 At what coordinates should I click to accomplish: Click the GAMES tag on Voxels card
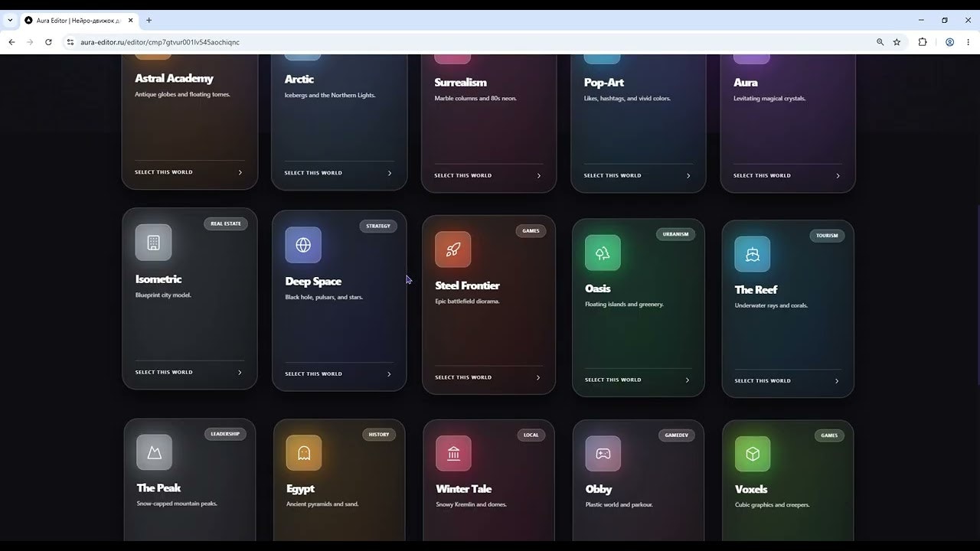829,435
